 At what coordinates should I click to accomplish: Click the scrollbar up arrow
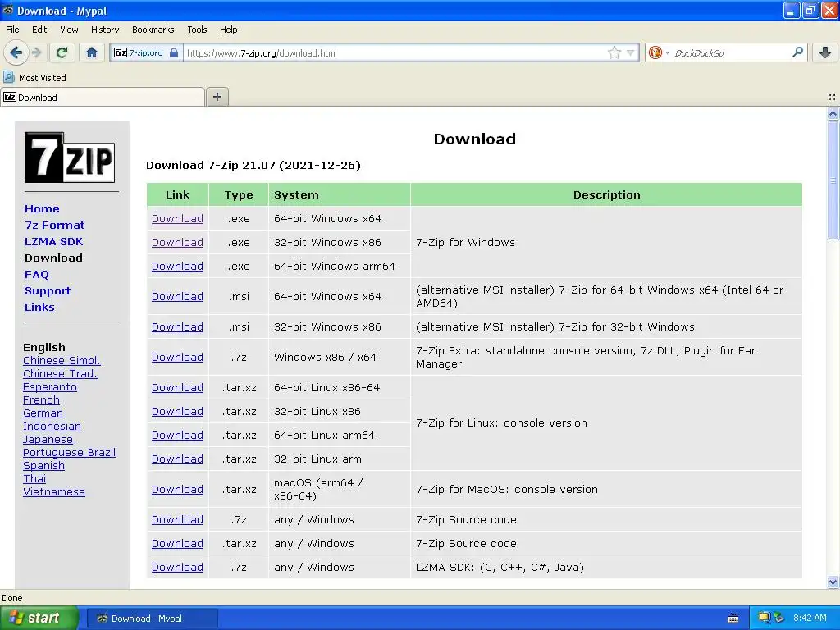tap(833, 113)
